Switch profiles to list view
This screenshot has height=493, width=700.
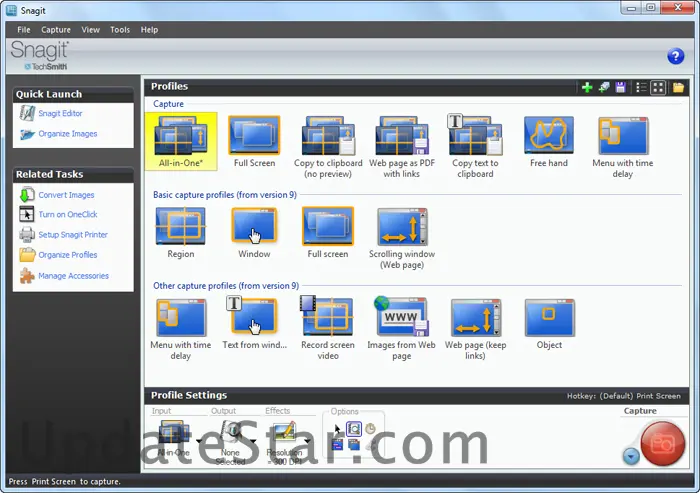[x=641, y=87]
